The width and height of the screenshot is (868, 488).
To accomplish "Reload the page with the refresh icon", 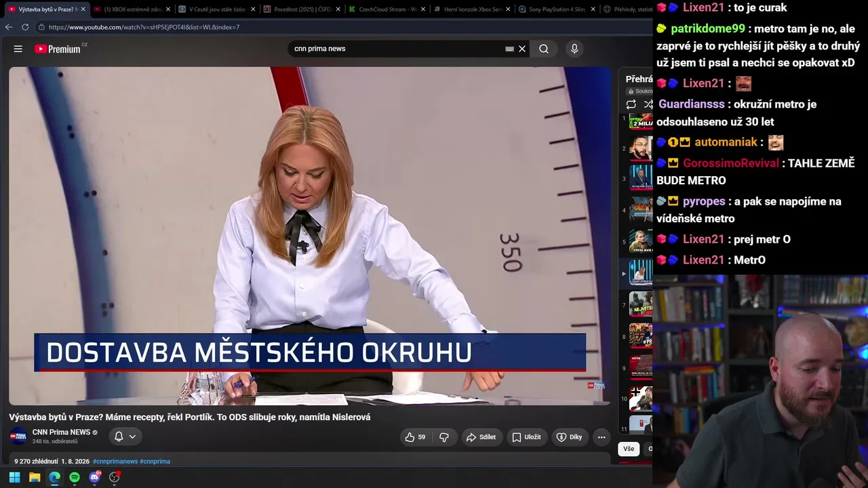I will click(x=25, y=27).
